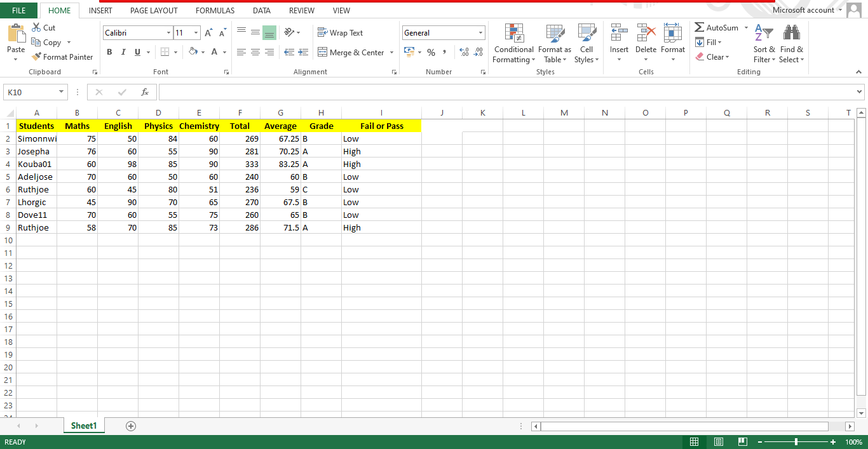Toggle Italic formatting
This screenshot has height=449, width=868.
point(123,52)
